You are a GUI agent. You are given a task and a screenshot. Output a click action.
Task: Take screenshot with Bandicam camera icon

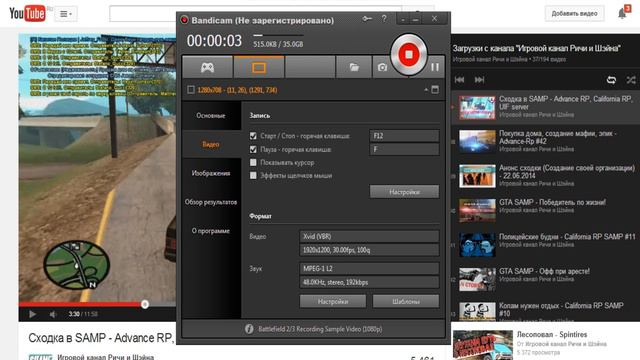(x=382, y=67)
